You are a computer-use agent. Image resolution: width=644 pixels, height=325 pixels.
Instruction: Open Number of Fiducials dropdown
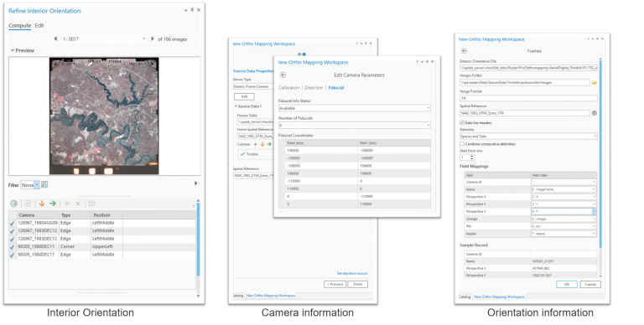[x=355, y=125]
